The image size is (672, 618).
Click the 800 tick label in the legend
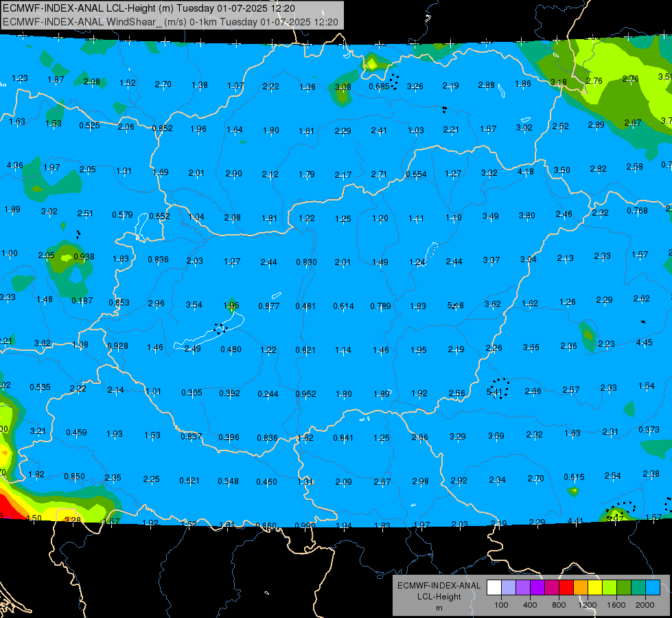[x=559, y=605]
